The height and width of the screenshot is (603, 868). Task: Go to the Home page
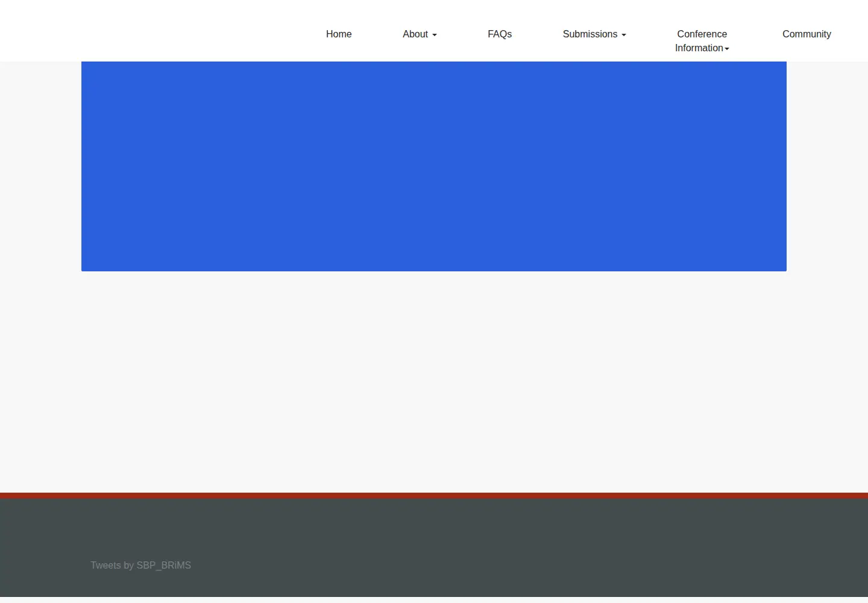[339, 34]
